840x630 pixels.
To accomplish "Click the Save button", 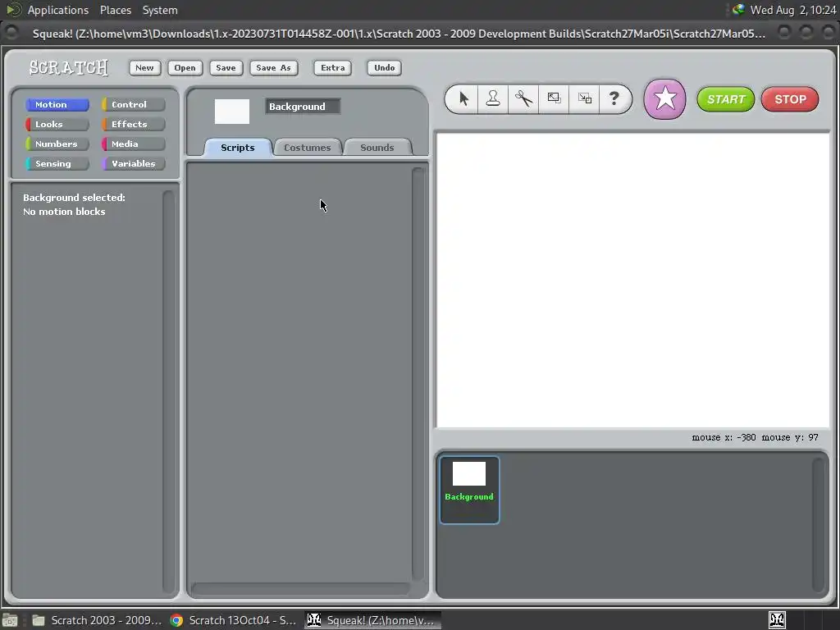I will pyautogui.click(x=226, y=67).
